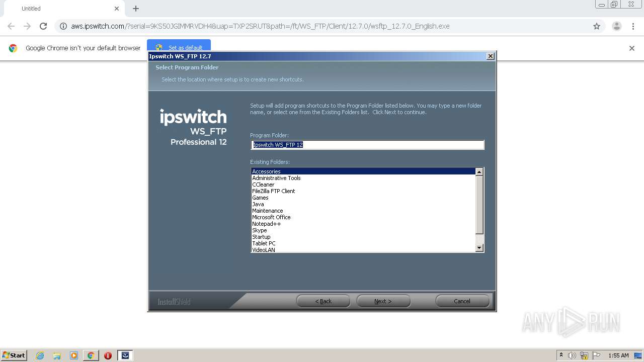This screenshot has height=362, width=644.
Task: Click the folder list scroll up arrow
Action: [479, 172]
